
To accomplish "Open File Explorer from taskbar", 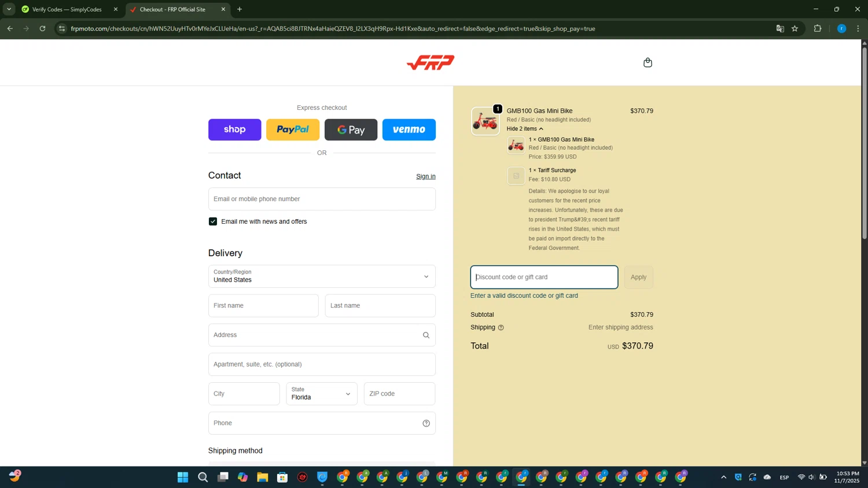I will pos(263,477).
